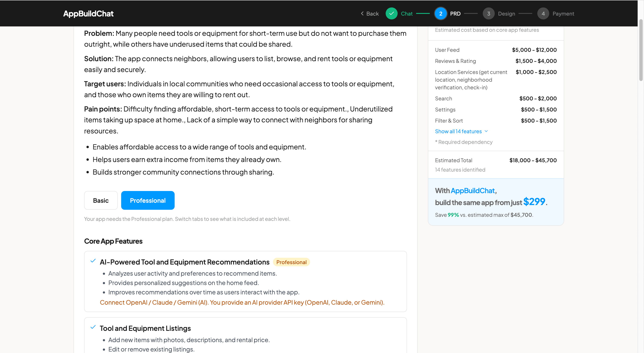
Task: Click the 14 features identified text
Action: pos(460,170)
